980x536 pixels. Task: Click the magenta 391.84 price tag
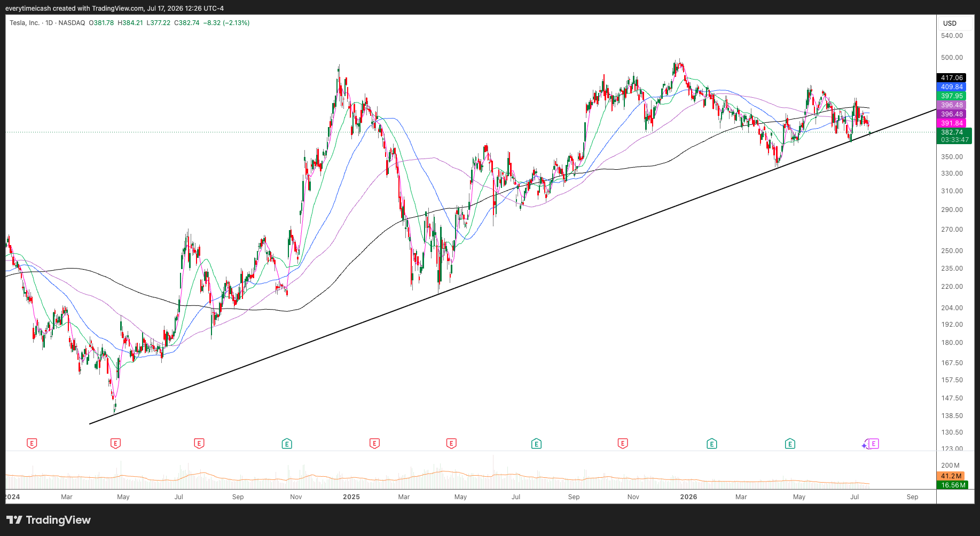tap(951, 123)
